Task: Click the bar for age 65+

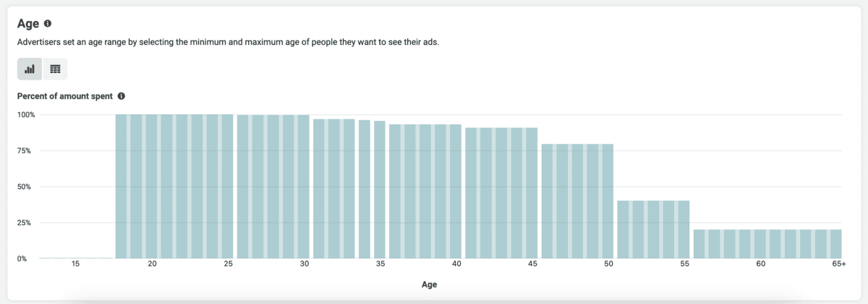Action: [x=836, y=244]
